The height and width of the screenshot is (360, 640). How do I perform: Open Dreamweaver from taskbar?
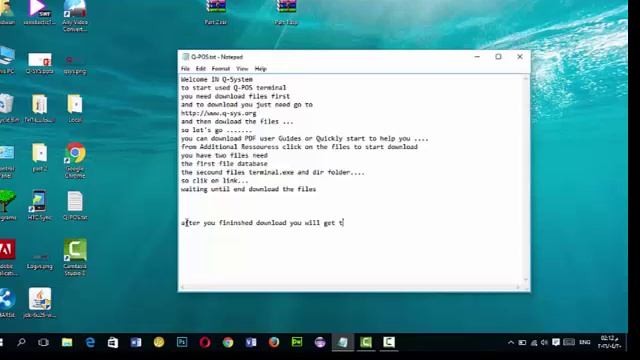click(297, 342)
